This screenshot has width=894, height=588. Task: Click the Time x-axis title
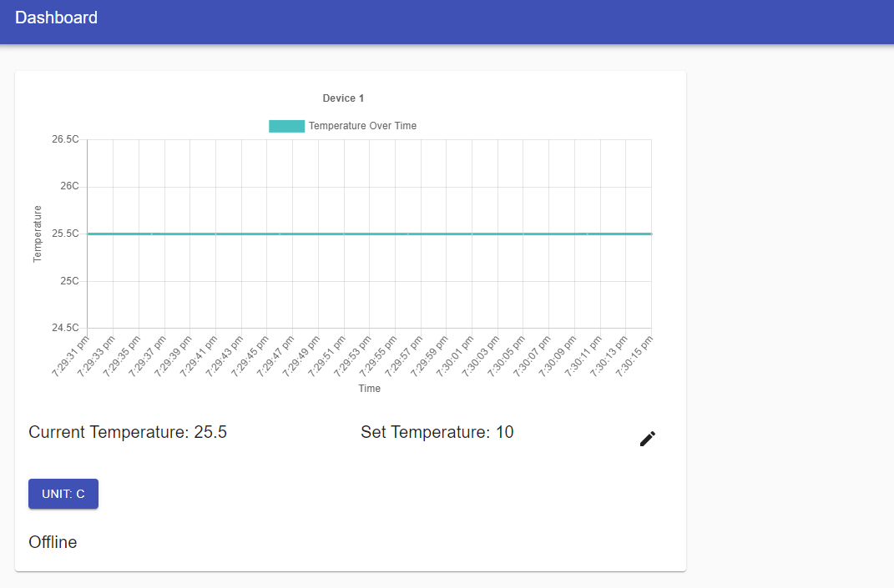(369, 389)
